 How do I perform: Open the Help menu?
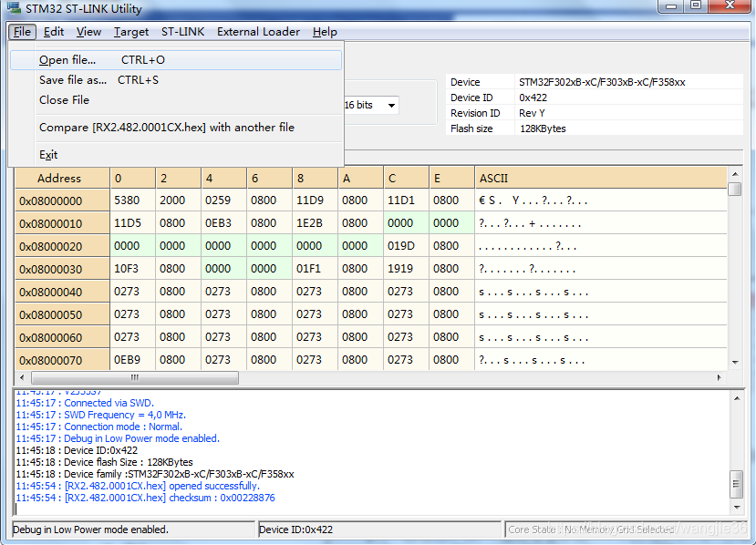[x=325, y=32]
